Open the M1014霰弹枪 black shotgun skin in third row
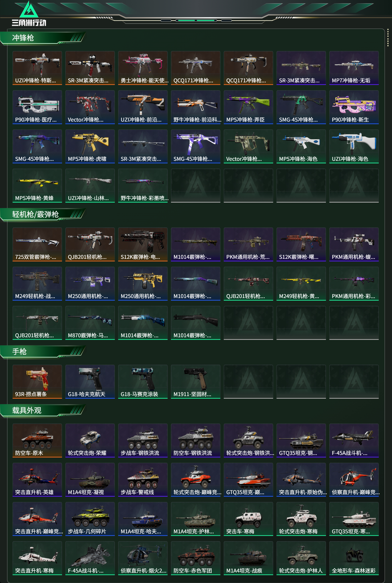This screenshot has height=583, width=392. pyautogui.click(x=195, y=323)
